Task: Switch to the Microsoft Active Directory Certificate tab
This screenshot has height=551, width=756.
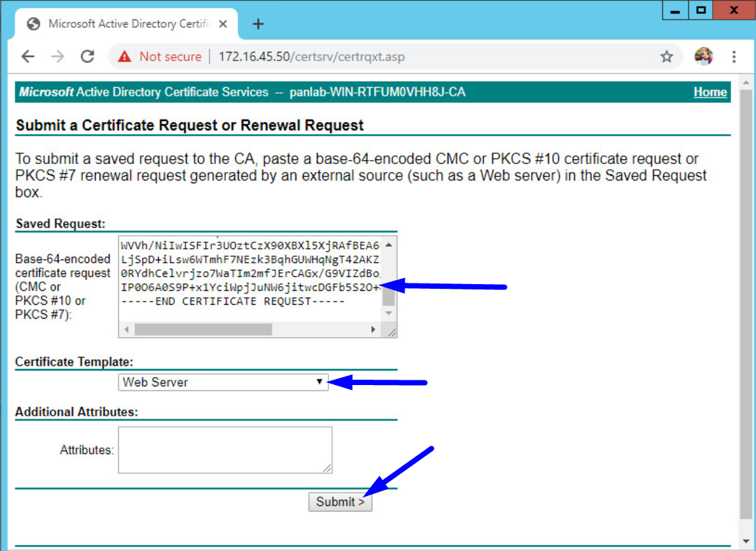Action: coord(126,23)
